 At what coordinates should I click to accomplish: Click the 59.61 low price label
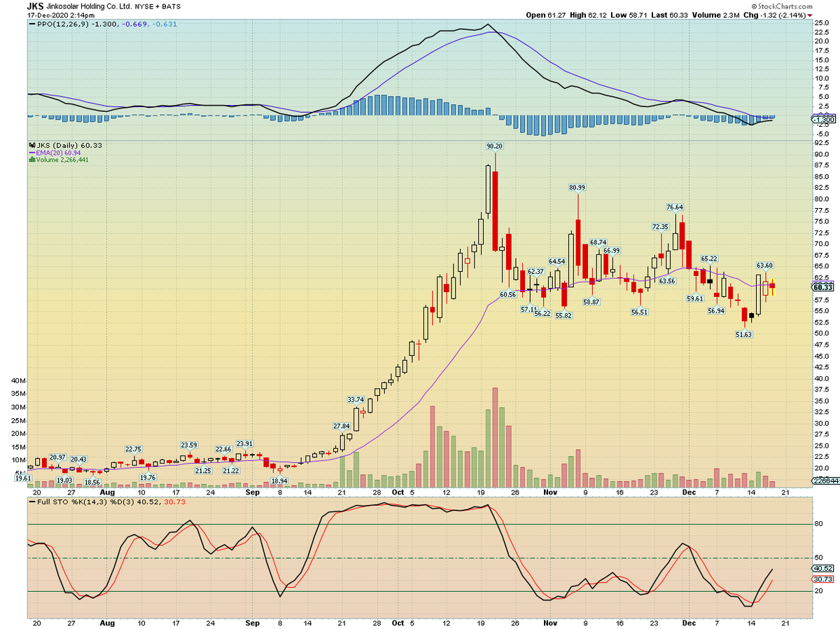click(694, 299)
